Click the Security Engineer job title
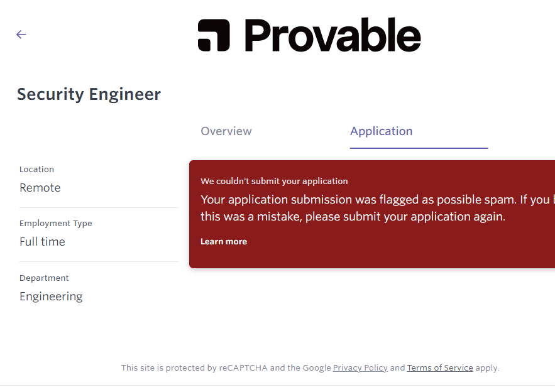The width and height of the screenshot is (555, 392). pos(89,94)
